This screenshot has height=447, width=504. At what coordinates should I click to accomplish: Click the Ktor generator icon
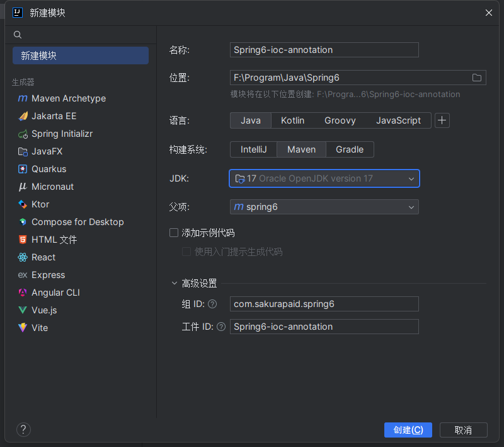[23, 204]
